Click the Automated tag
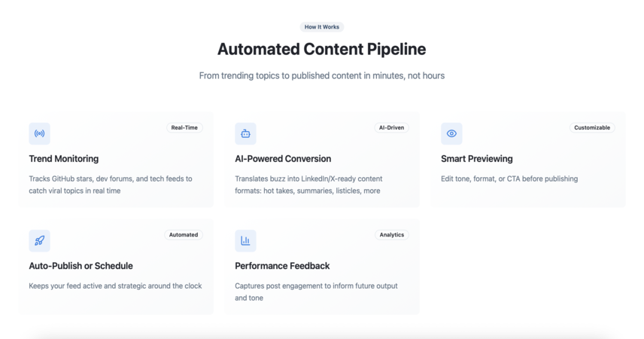This screenshot has height=339, width=644. 184,235
